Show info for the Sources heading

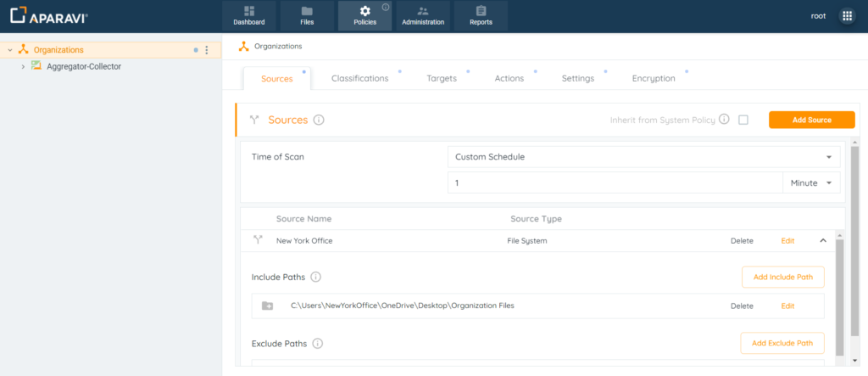[x=319, y=120]
